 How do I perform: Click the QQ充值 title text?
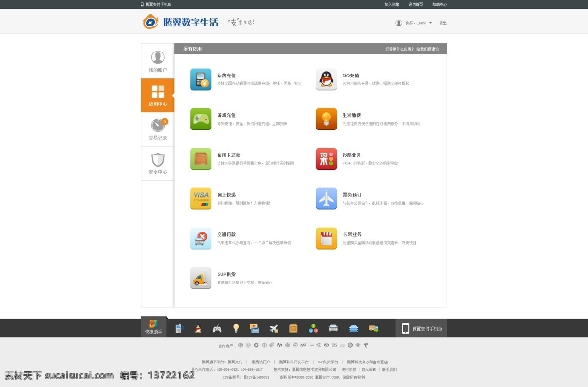point(351,76)
